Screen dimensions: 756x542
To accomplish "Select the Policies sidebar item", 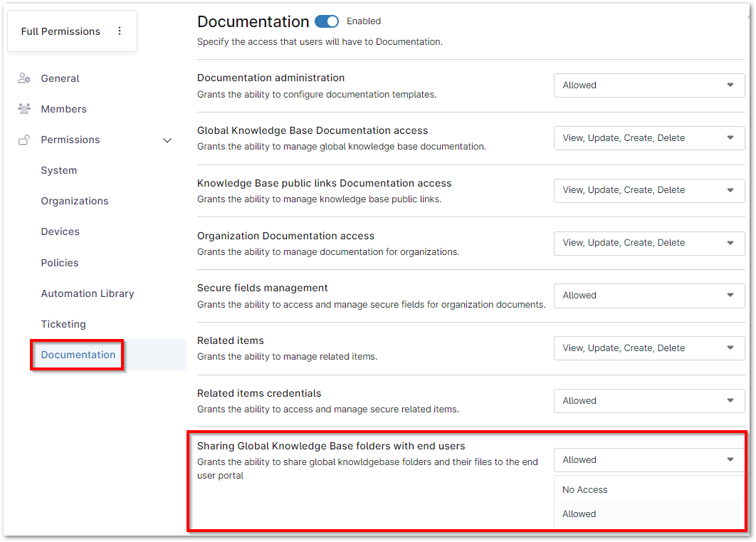I will coord(60,263).
